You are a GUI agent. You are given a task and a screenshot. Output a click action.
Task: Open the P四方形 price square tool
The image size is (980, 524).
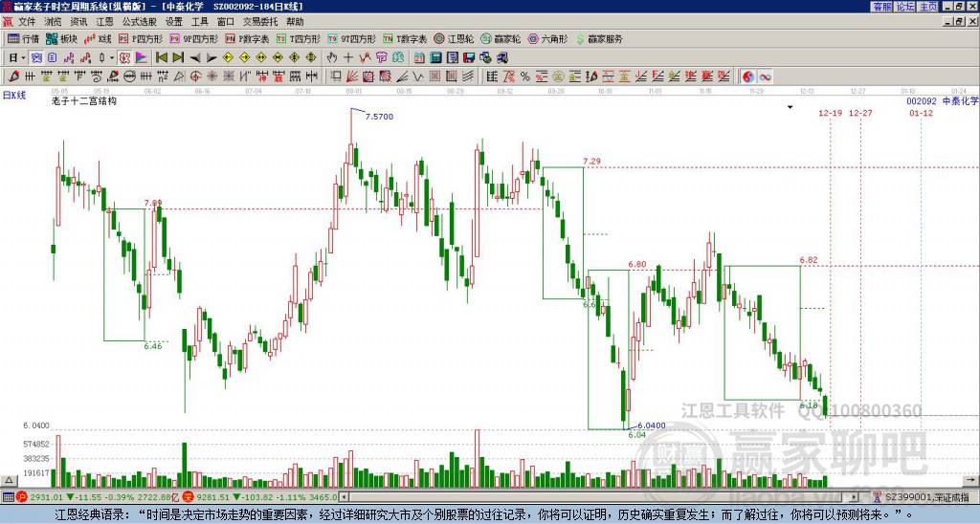141,38
